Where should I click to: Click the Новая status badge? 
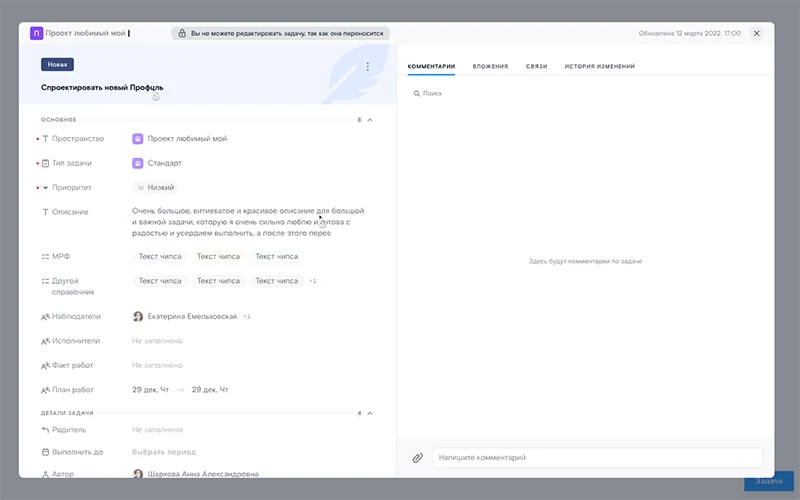pyautogui.click(x=58, y=65)
